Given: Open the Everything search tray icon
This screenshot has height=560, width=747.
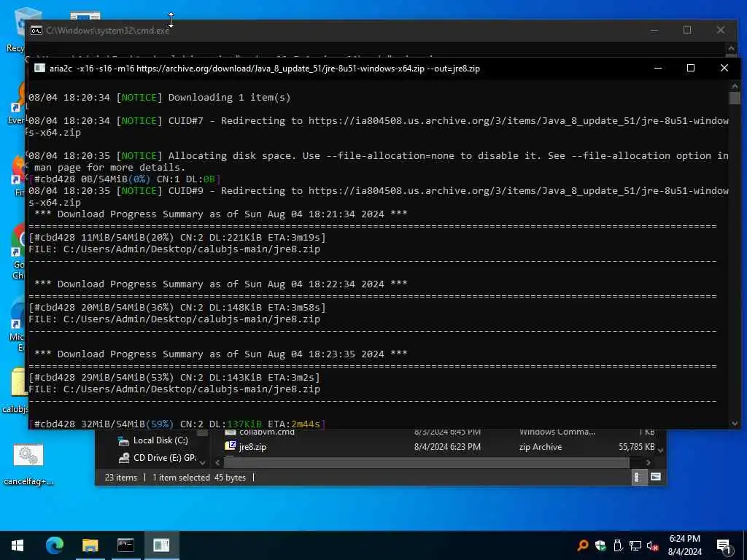Looking at the screenshot, I should tap(582, 545).
